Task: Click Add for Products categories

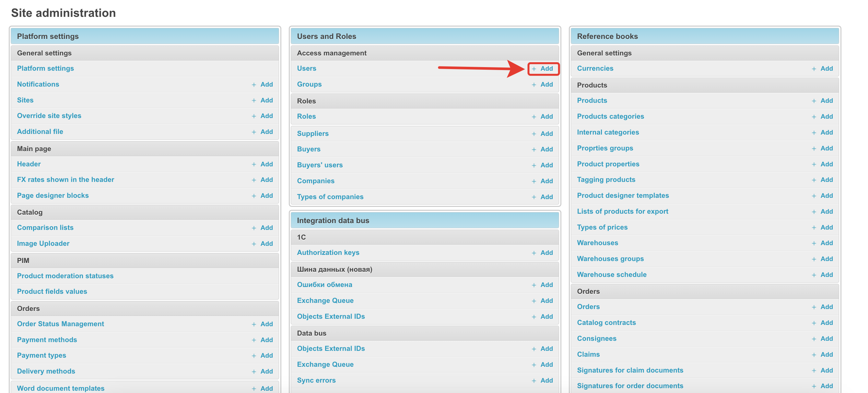Action: pyautogui.click(x=827, y=117)
